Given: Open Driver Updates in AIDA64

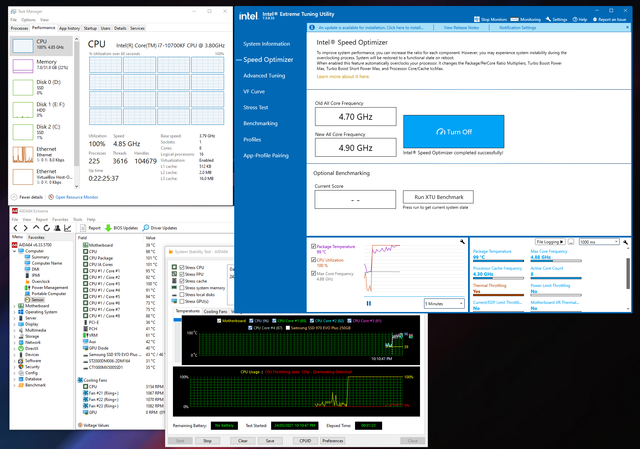Looking at the screenshot, I should (160, 228).
